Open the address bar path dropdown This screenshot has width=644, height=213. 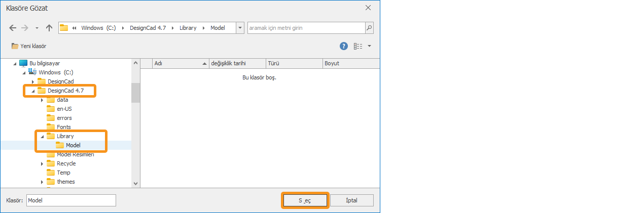click(240, 28)
